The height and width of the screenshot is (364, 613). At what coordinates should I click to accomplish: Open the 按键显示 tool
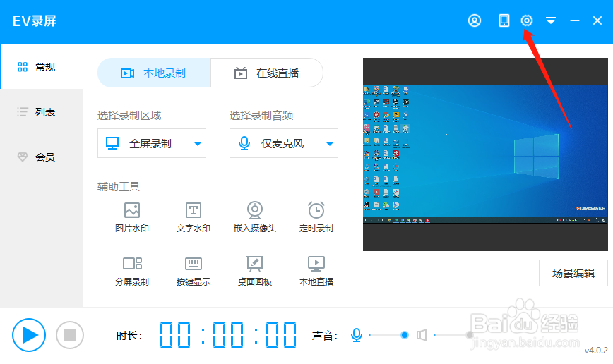point(193,271)
